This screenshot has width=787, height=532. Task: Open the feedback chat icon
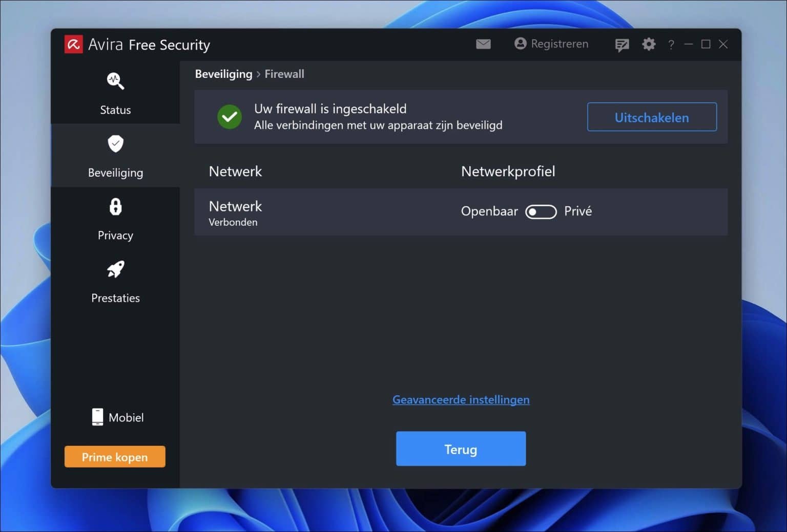(x=622, y=45)
